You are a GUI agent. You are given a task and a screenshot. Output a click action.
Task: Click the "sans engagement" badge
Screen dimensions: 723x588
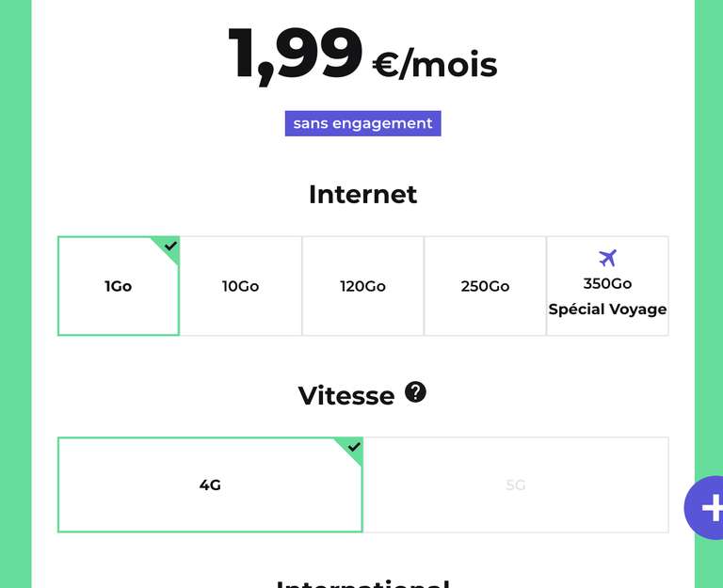tap(362, 123)
